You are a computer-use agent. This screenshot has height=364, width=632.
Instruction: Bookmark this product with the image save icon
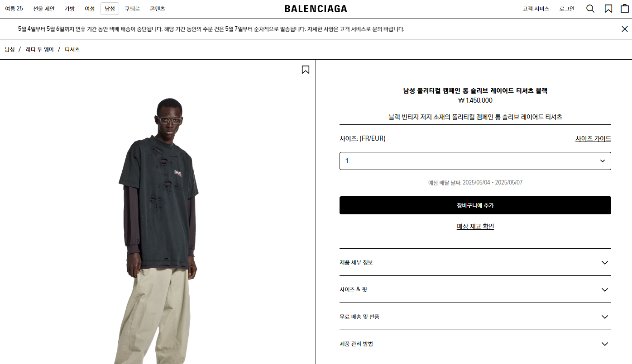point(306,70)
